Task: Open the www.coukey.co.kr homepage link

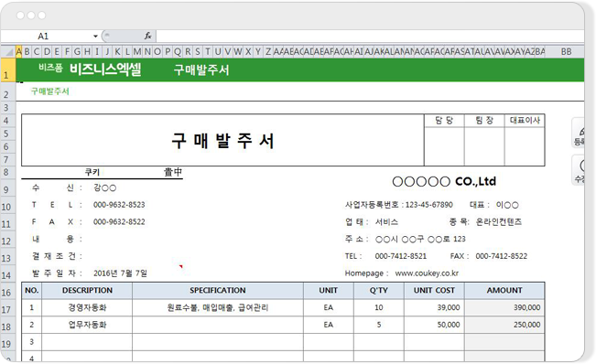Action: point(427,273)
